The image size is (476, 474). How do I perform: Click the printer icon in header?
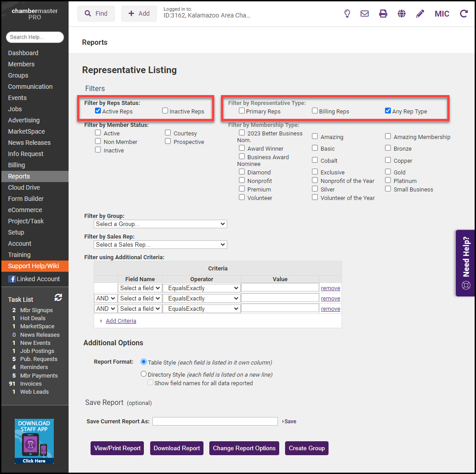pos(383,13)
